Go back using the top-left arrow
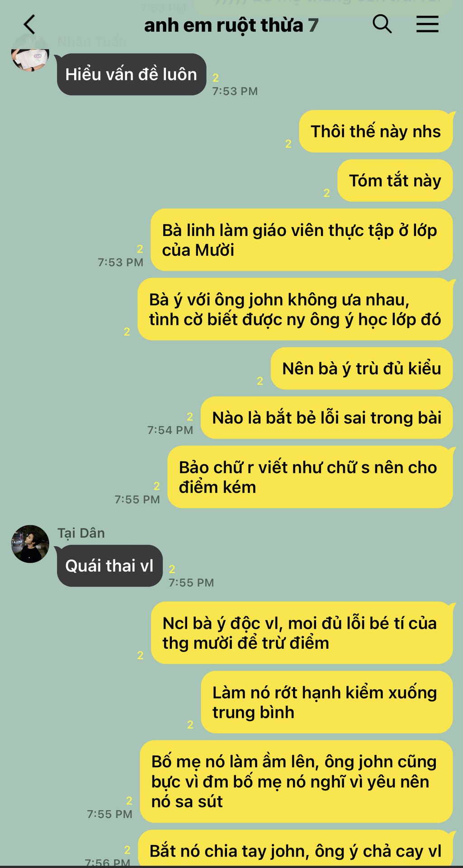The width and height of the screenshot is (463, 868). pyautogui.click(x=29, y=24)
